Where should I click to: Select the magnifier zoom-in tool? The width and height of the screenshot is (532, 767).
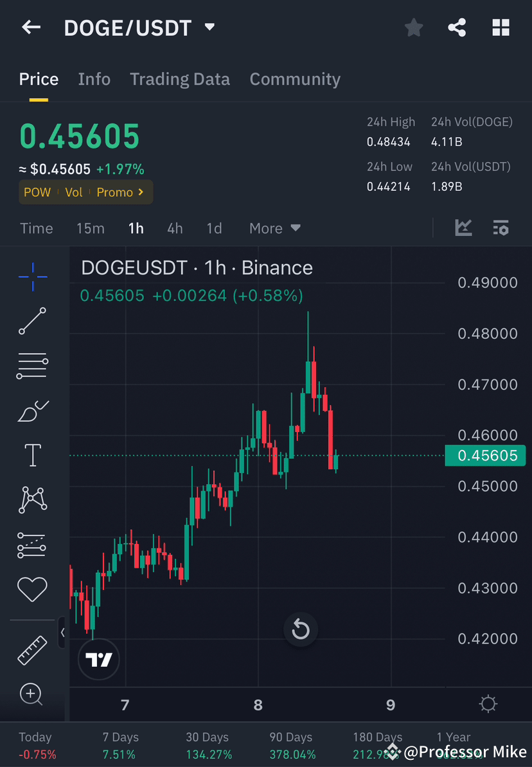[32, 694]
